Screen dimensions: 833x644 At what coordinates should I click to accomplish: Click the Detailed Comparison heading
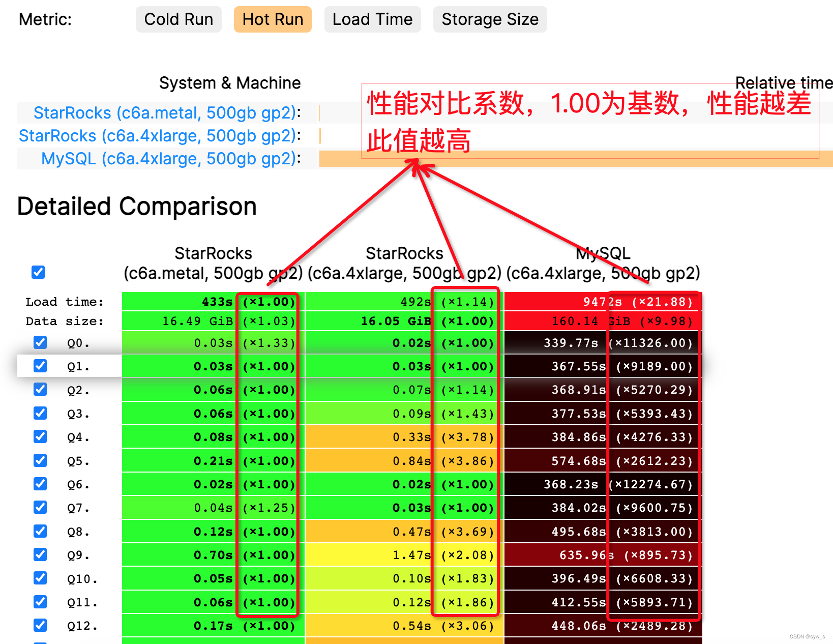click(x=137, y=207)
